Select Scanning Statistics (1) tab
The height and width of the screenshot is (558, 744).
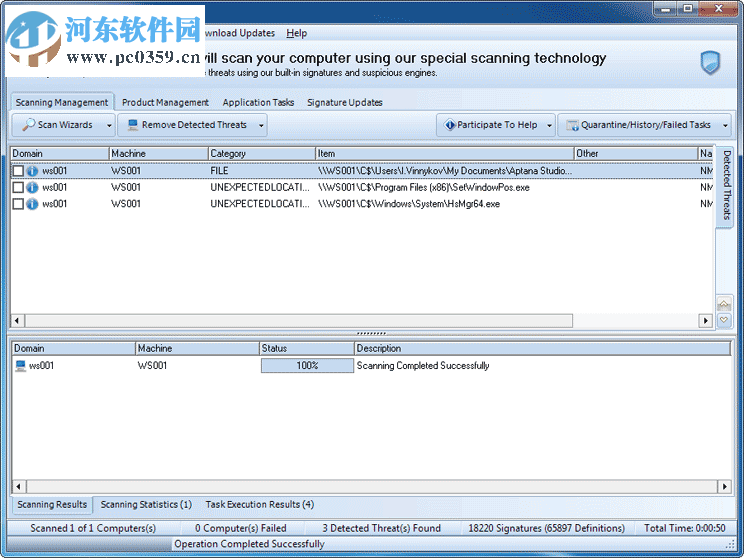(146, 504)
